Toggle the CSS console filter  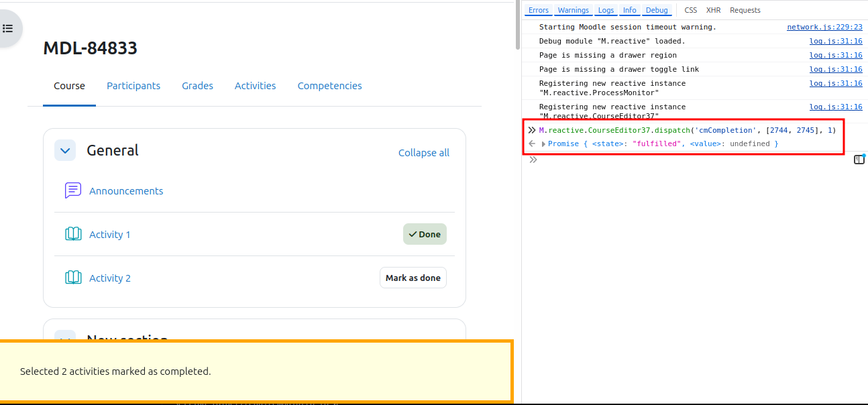coord(690,10)
